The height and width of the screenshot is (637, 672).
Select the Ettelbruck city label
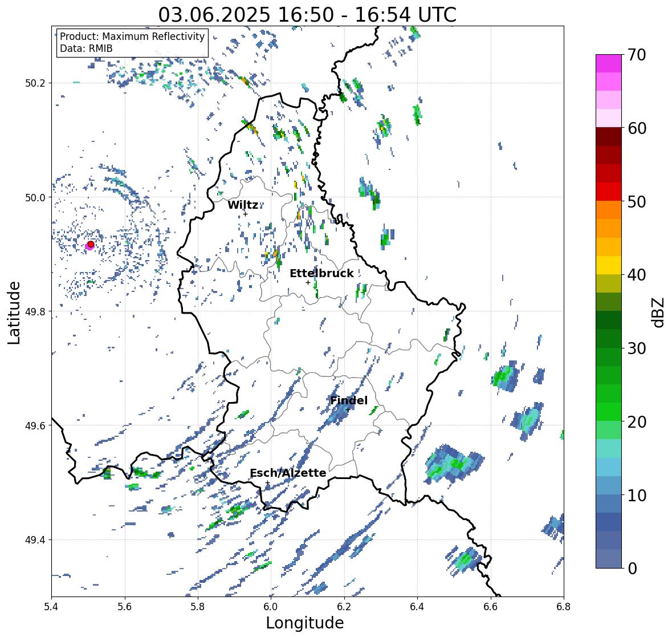[321, 273]
